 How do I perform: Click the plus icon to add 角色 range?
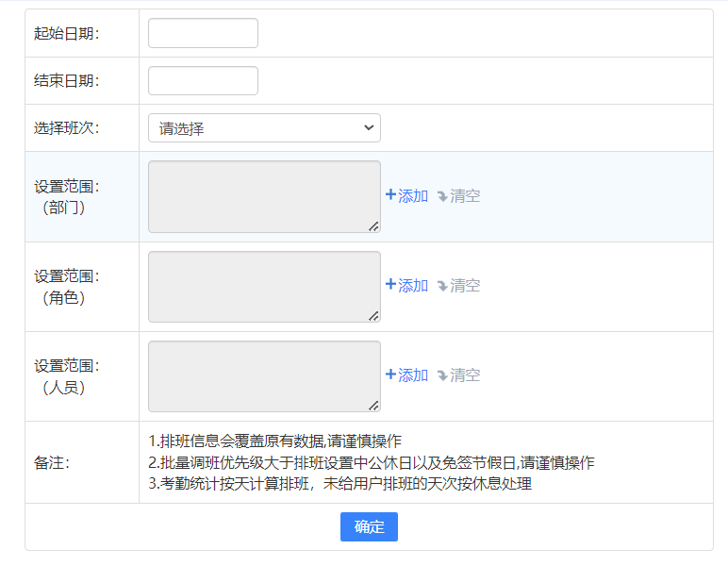390,285
